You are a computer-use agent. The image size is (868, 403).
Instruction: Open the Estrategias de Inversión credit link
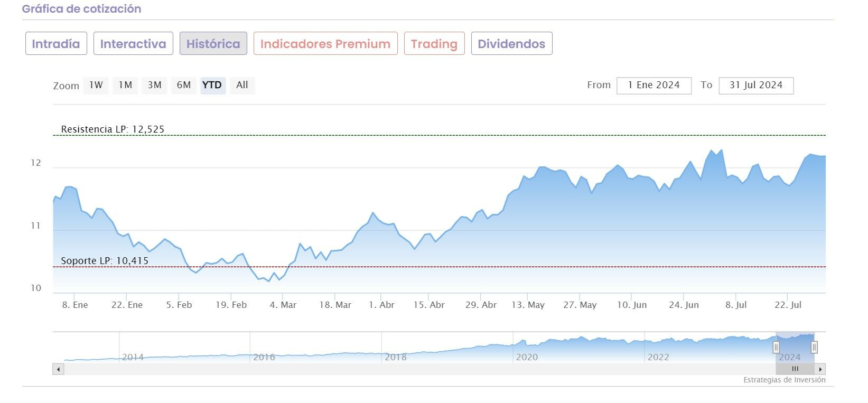coord(784,380)
